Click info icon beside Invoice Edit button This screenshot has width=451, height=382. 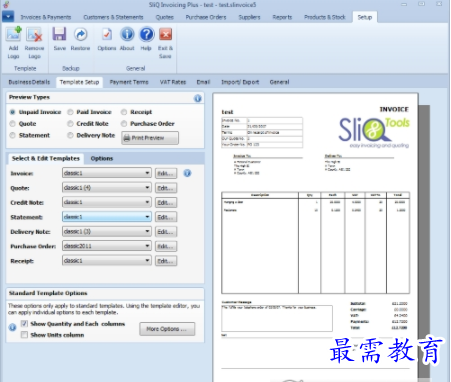[x=187, y=173]
